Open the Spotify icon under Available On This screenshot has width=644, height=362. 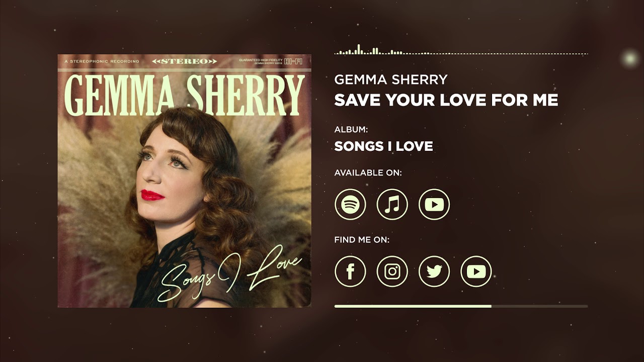tap(350, 204)
